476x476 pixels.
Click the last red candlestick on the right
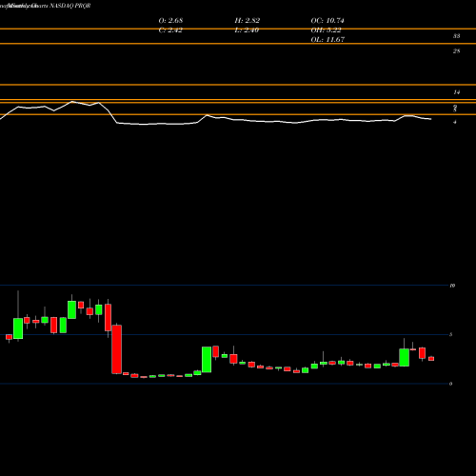431,359
